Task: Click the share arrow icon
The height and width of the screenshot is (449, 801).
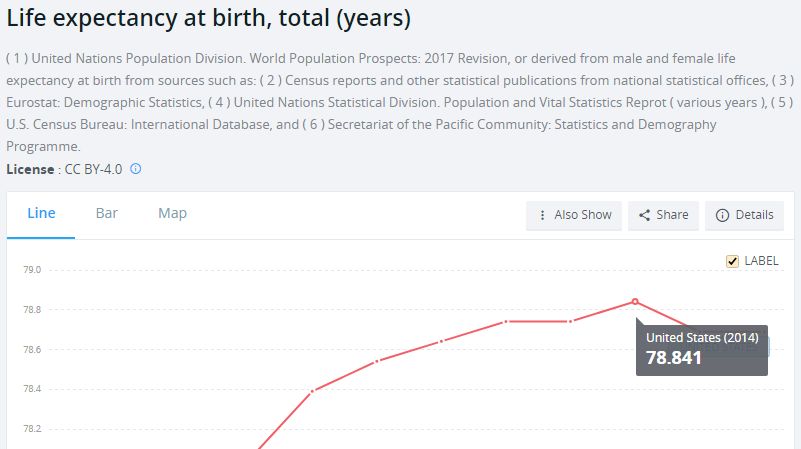Action: click(x=645, y=215)
